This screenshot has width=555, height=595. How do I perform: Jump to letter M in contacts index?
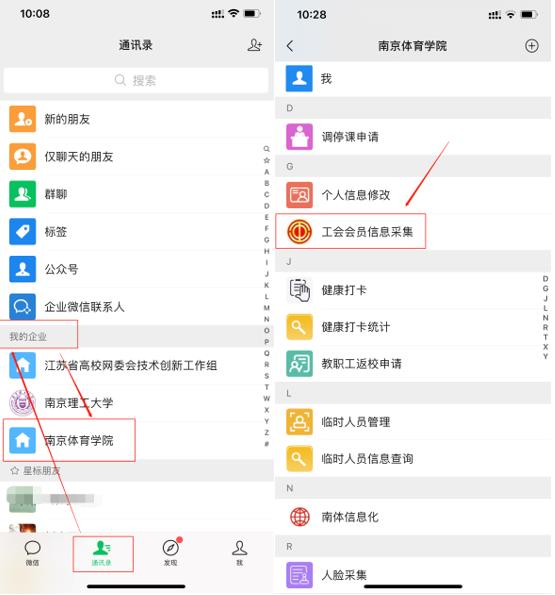pyautogui.click(x=267, y=308)
